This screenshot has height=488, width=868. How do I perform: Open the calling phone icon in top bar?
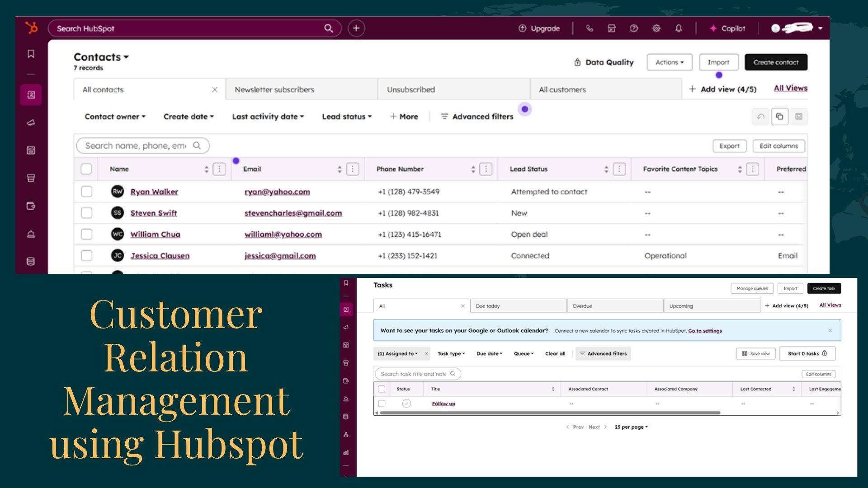[x=590, y=28]
